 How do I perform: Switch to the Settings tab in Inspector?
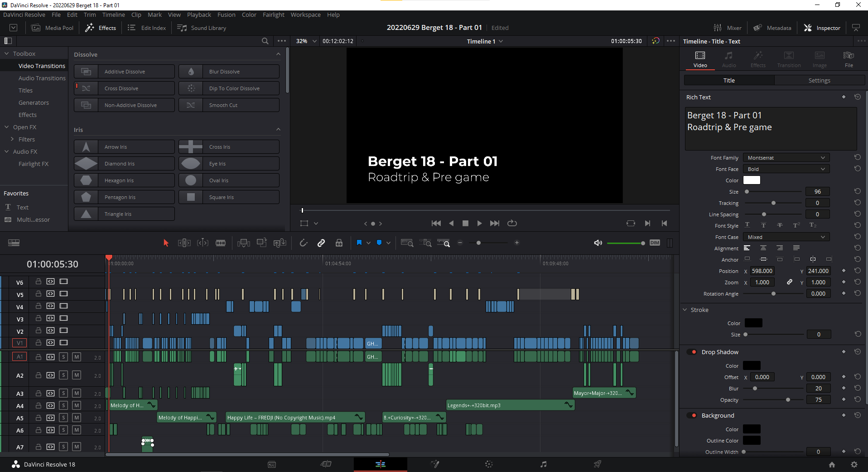819,80
